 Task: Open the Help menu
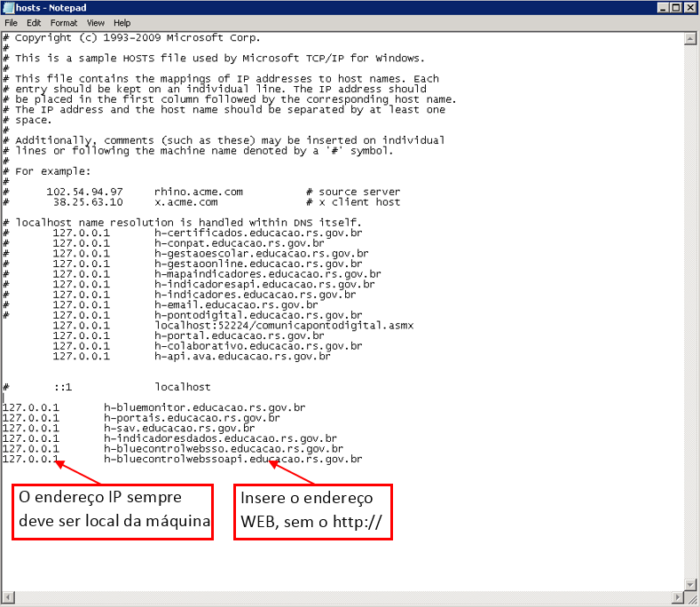point(122,23)
